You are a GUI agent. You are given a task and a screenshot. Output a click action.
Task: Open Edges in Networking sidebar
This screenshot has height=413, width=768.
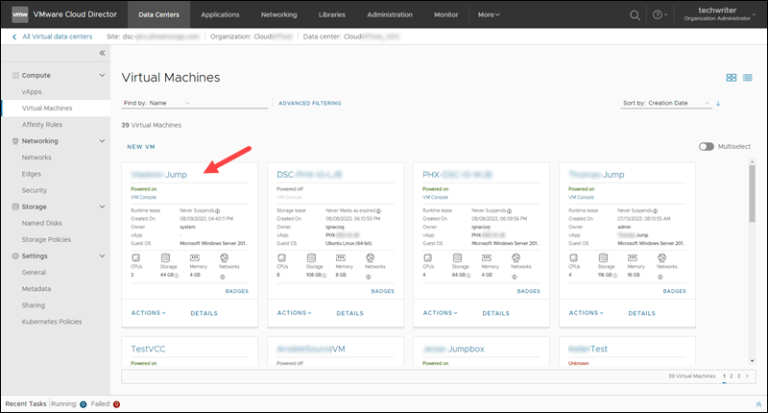click(31, 174)
